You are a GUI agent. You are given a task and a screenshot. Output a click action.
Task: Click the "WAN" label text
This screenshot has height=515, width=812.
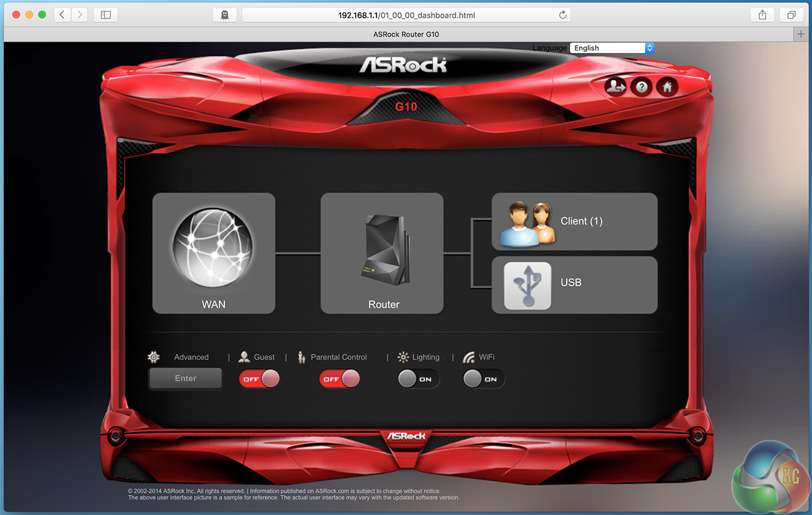point(214,304)
